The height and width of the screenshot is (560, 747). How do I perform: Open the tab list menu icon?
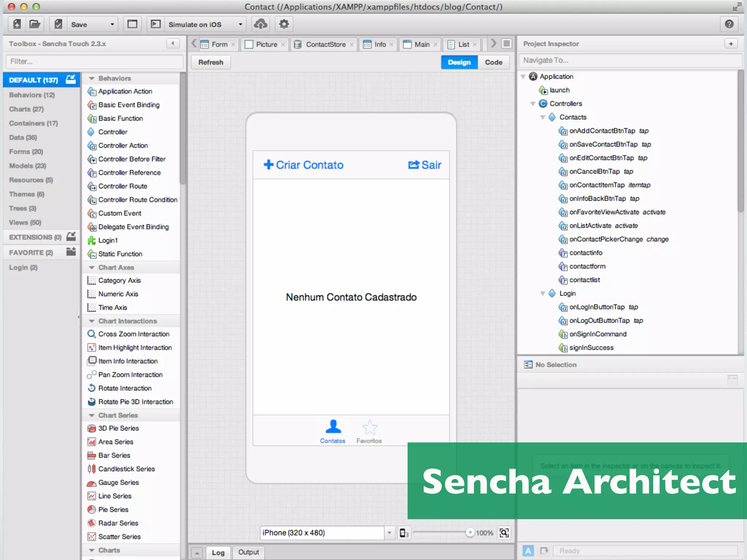pos(507,44)
